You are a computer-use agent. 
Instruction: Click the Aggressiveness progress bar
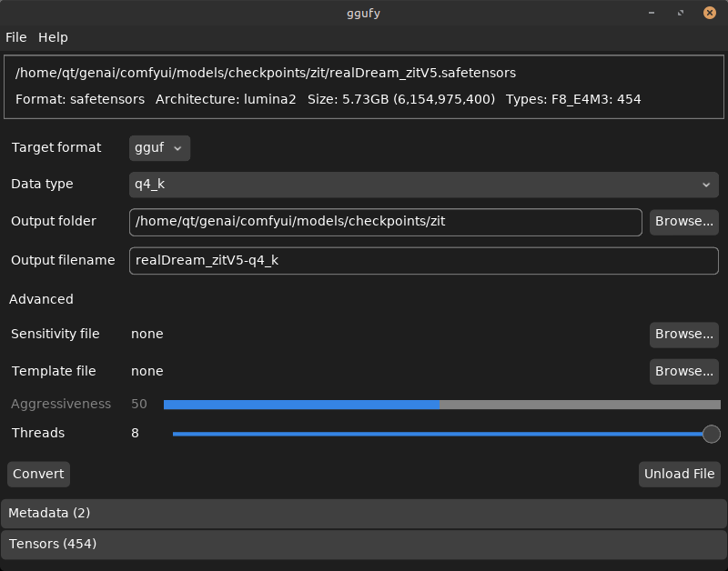pos(442,405)
